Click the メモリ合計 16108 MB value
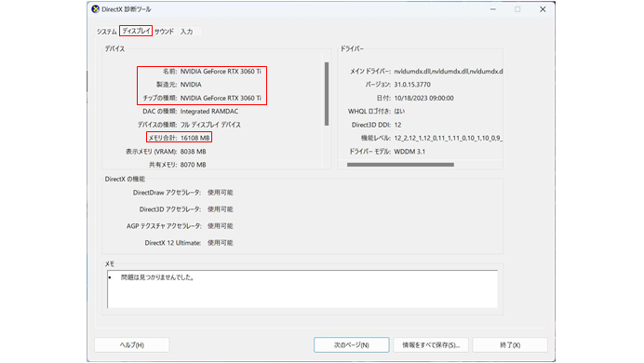644x363 pixels. coord(195,138)
